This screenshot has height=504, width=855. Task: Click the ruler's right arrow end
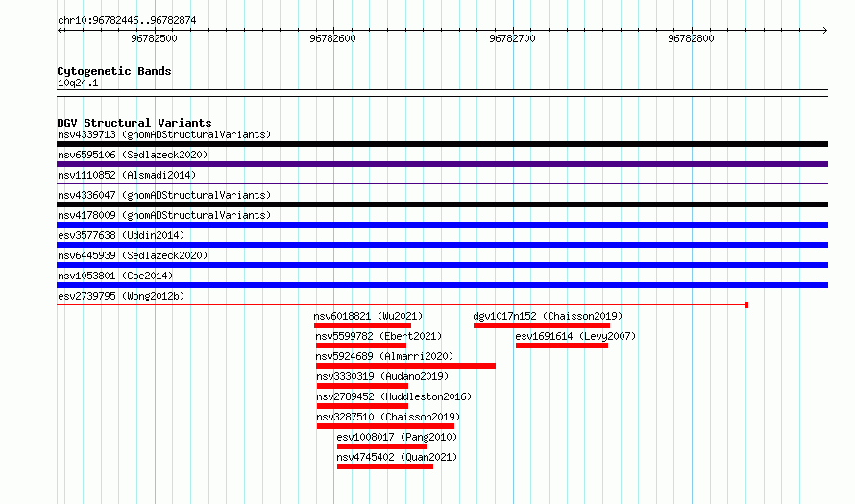click(x=824, y=30)
